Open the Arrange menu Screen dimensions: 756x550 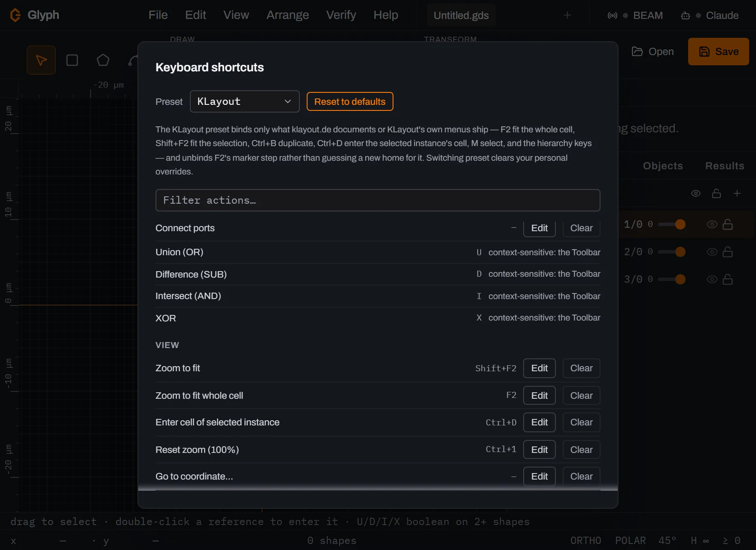coord(288,15)
